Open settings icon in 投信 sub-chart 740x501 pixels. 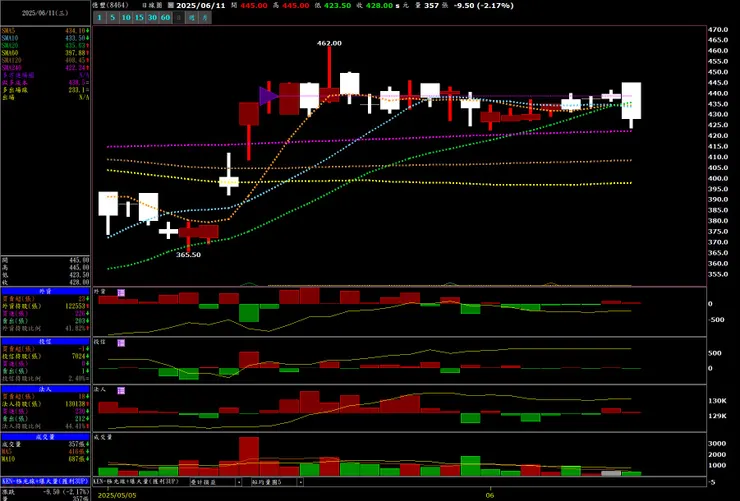click(x=121, y=343)
